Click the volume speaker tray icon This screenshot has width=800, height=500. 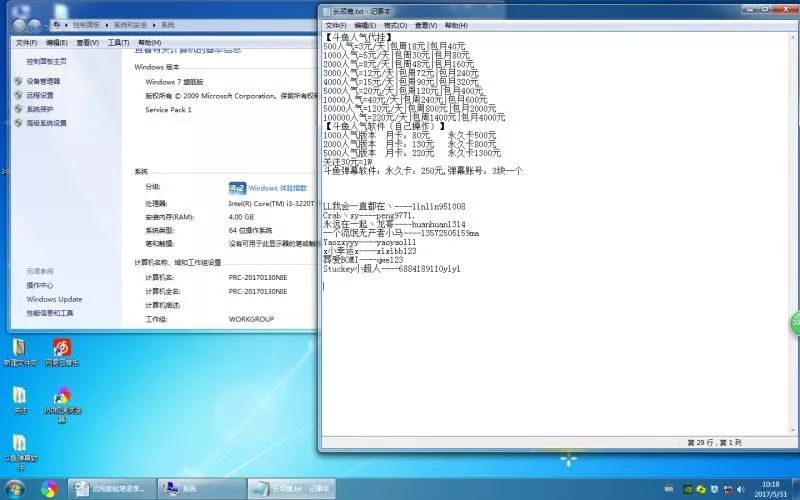(x=741, y=489)
